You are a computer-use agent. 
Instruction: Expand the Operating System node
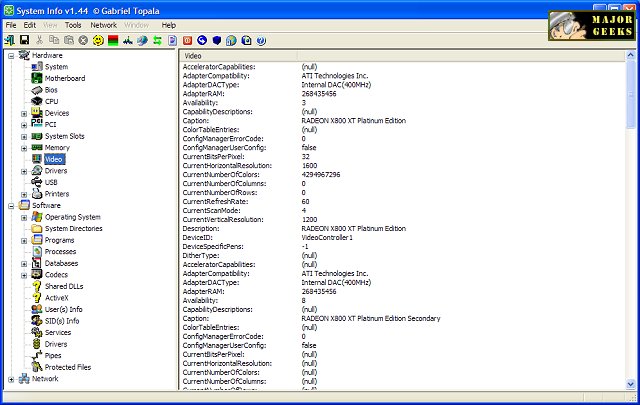pyautogui.click(x=24, y=218)
